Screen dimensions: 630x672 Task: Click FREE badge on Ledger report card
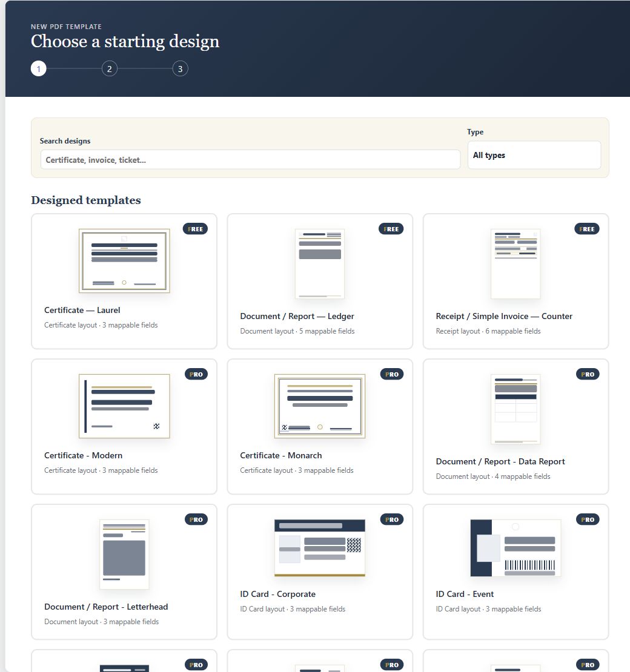[391, 229]
